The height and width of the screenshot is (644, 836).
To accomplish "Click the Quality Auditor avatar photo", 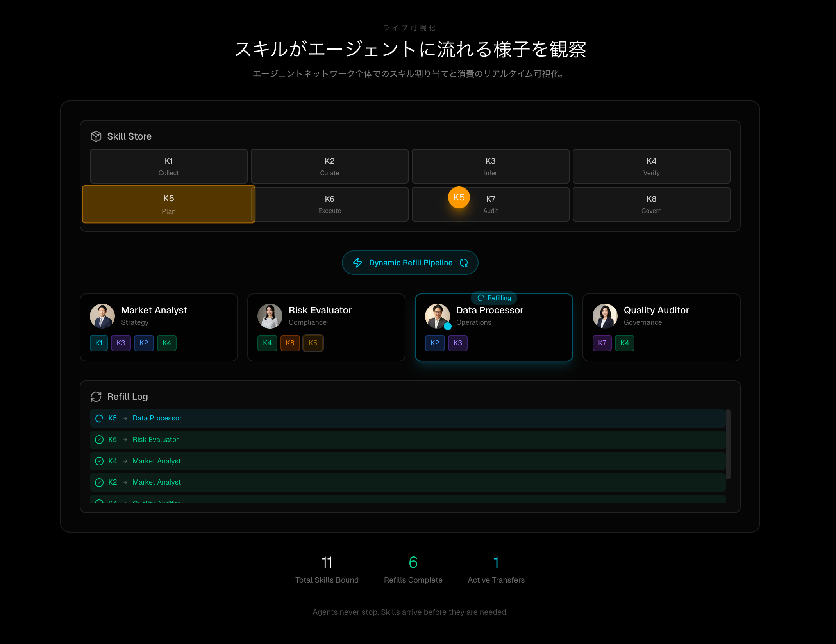I will click(x=605, y=316).
